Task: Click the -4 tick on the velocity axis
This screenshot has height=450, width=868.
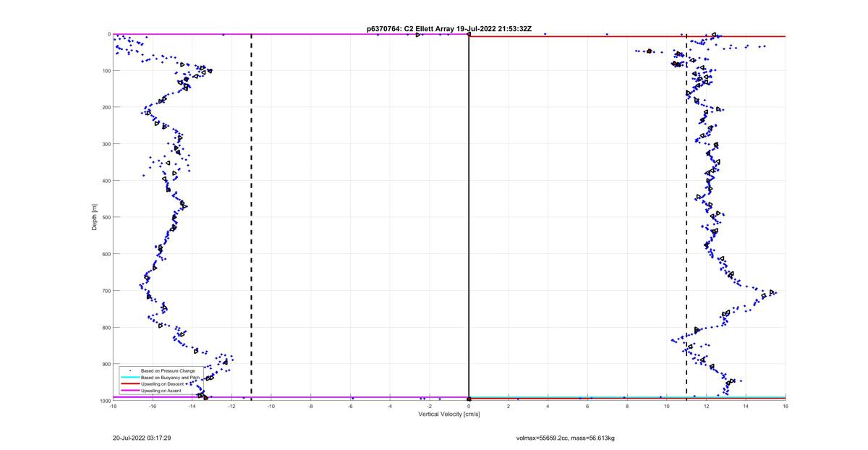Action: 390,406
